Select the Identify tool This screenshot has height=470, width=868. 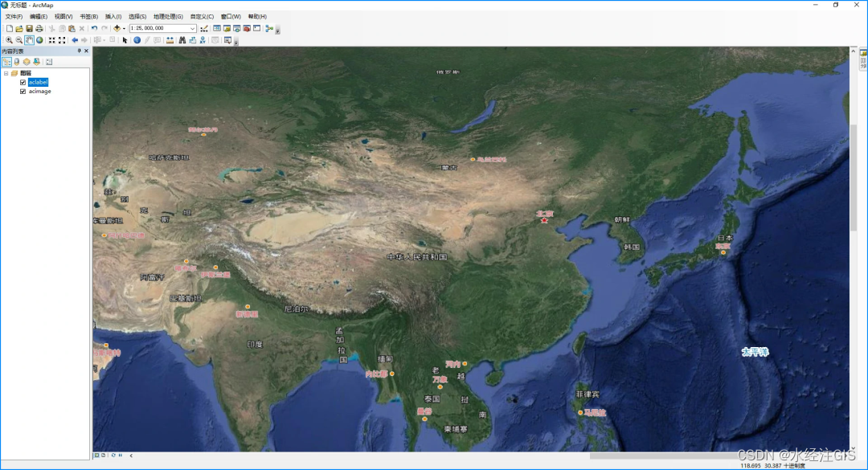click(x=137, y=40)
